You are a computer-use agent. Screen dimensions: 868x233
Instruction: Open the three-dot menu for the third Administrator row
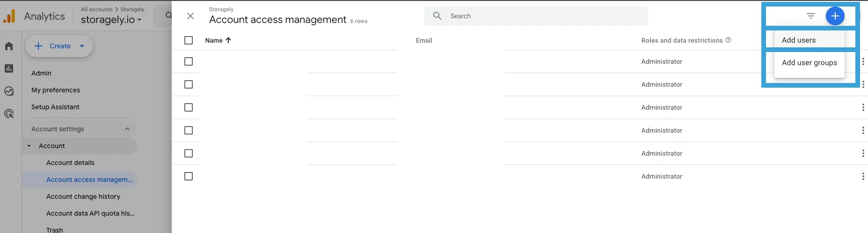(863, 107)
